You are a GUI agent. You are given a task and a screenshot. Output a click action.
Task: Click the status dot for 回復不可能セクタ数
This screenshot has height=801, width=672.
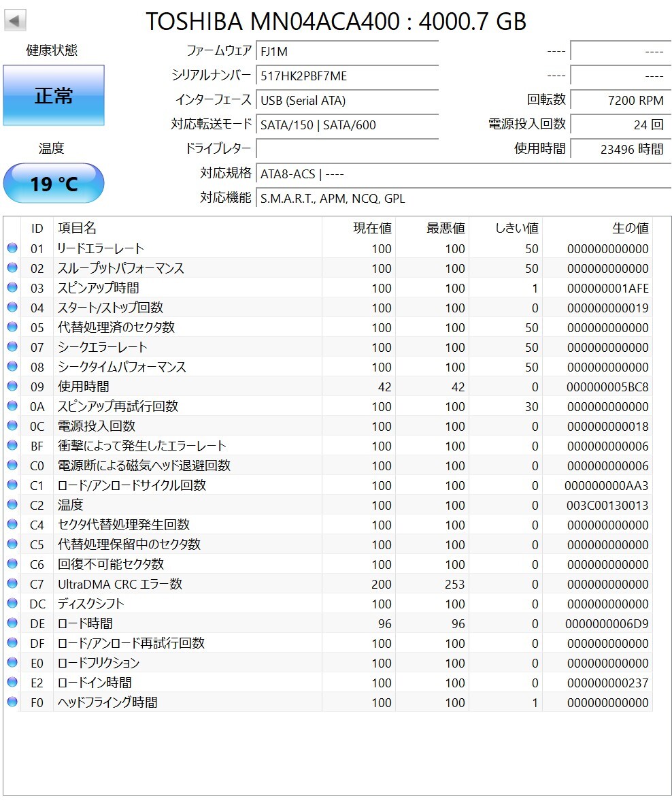point(12,563)
